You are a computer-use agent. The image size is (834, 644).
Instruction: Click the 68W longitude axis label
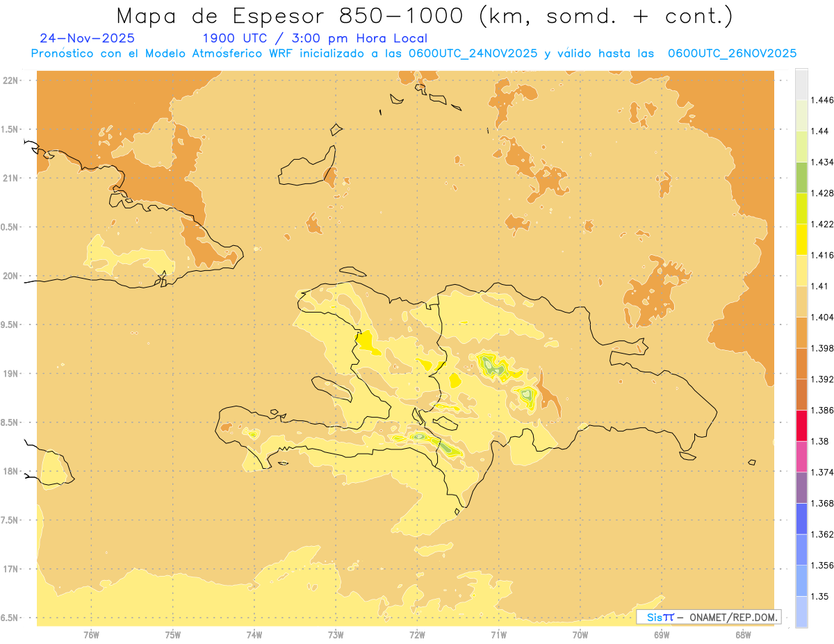click(743, 634)
